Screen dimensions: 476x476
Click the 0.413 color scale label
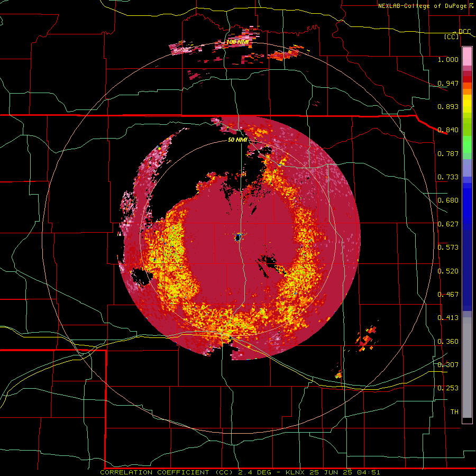[x=448, y=318]
